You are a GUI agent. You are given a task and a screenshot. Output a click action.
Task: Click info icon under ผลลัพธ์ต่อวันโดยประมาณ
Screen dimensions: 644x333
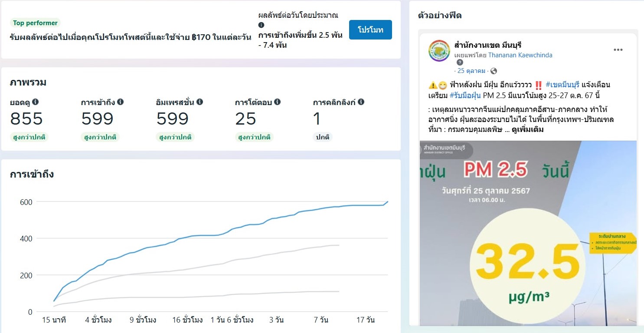coord(261,25)
